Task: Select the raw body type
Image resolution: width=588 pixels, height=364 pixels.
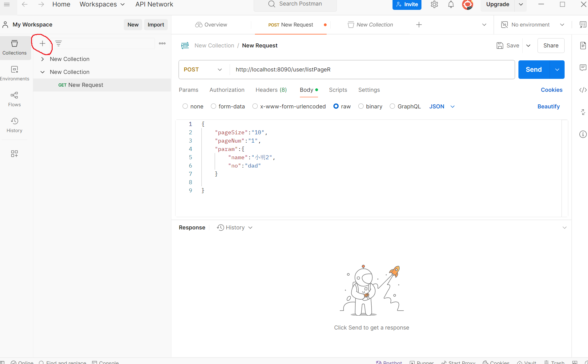Action: [x=336, y=106]
